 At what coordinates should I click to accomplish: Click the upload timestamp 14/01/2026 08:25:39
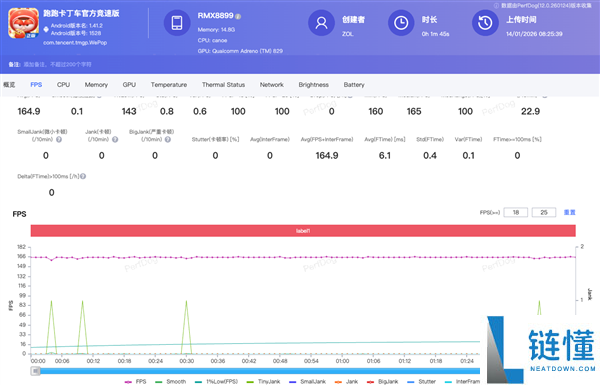click(x=534, y=34)
